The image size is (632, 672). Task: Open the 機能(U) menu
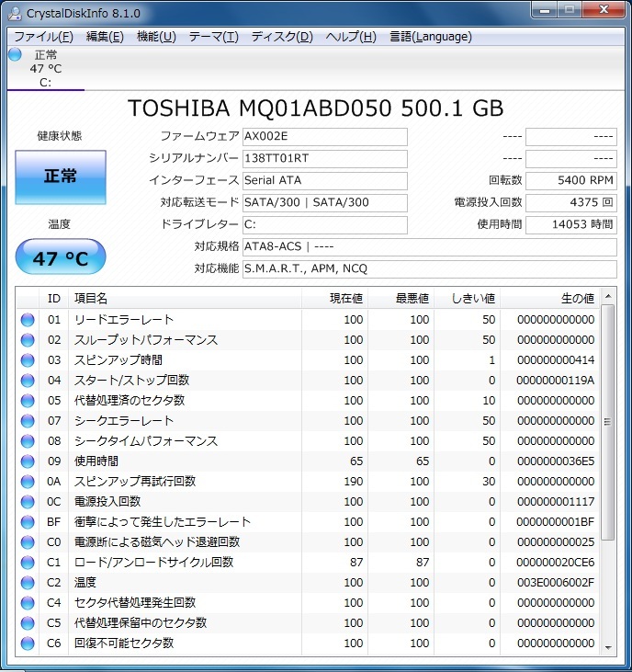156,37
